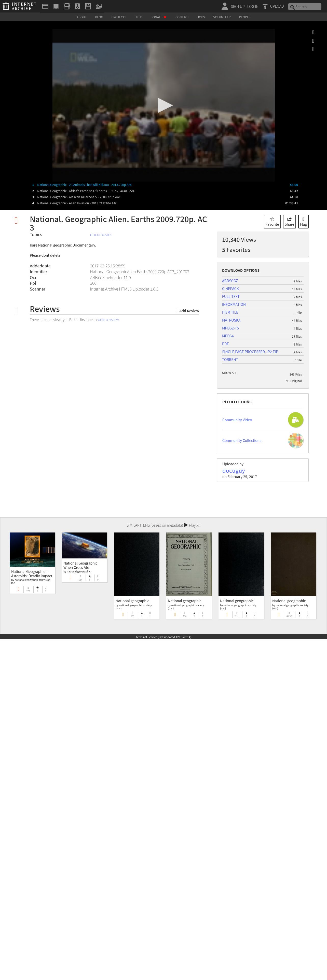Image resolution: width=327 pixels, height=980 pixels.
Task: Open the Internet Archive home logo
Action: pyautogui.click(x=19, y=6)
